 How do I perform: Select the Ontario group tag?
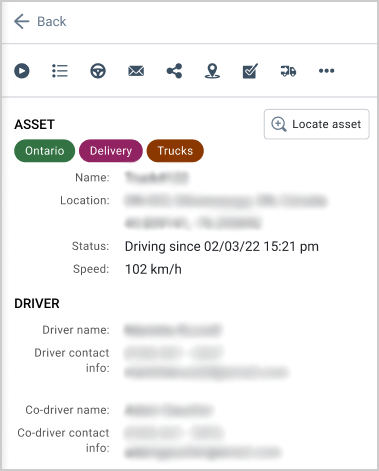tap(45, 151)
